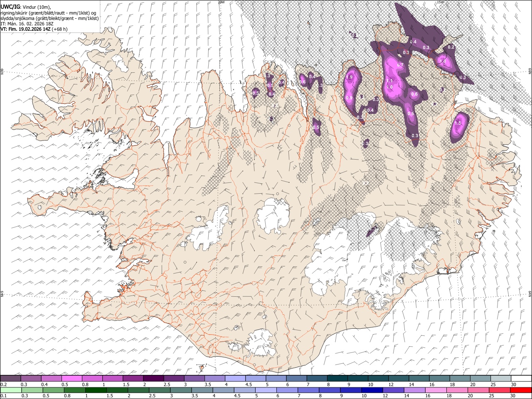532x399 pixels.
Task: Pick the darkest green 1 swatch, lower row
Action: 96,390
